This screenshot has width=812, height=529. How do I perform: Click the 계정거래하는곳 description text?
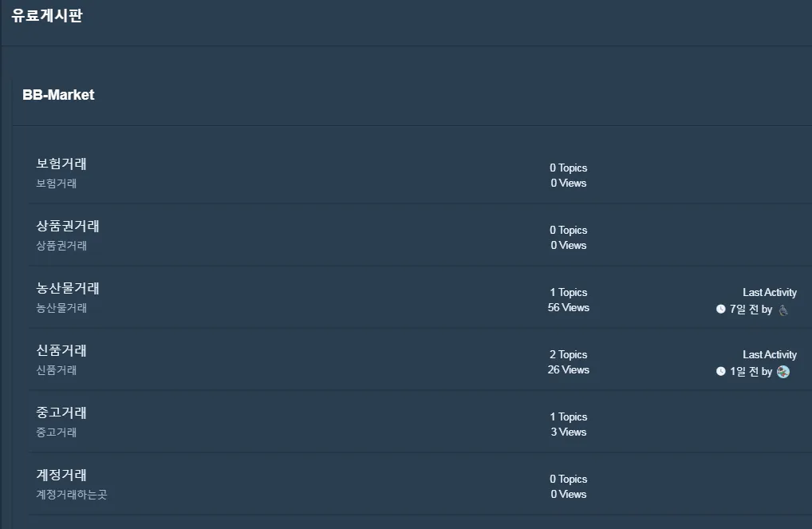pyautogui.click(x=71, y=495)
